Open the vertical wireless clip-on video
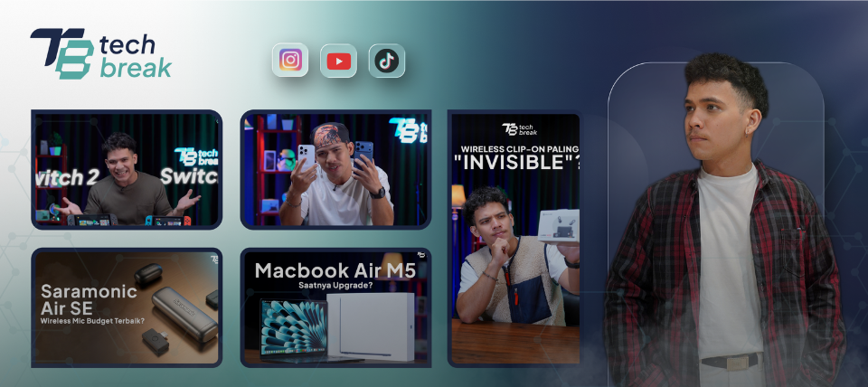This screenshot has height=387, width=868. click(x=514, y=239)
